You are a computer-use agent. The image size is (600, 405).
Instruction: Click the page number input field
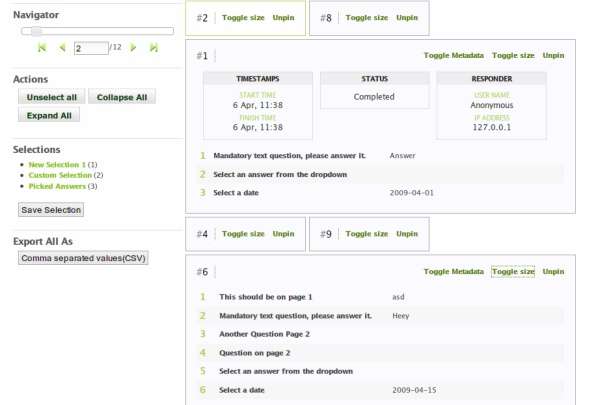coord(90,48)
